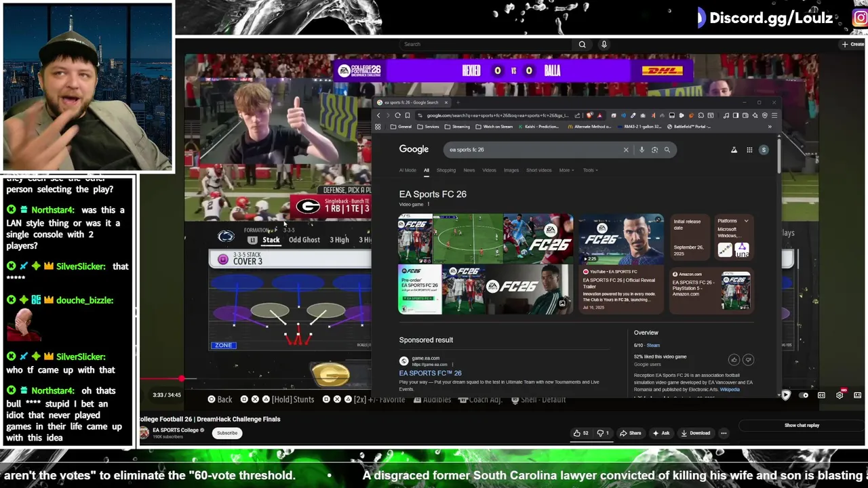Click the YouTube Create button
The image size is (868, 488).
point(853,44)
